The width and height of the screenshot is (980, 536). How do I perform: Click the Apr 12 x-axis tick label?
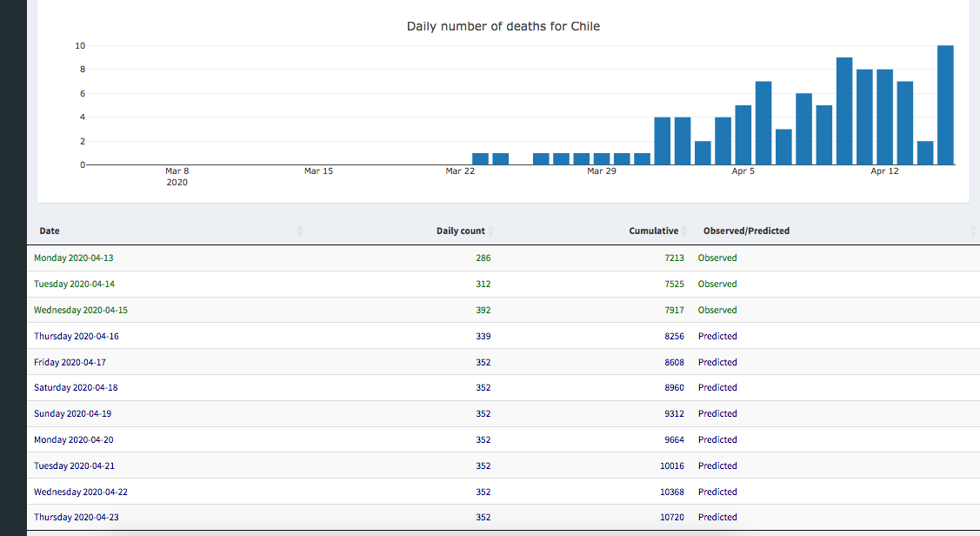point(884,171)
